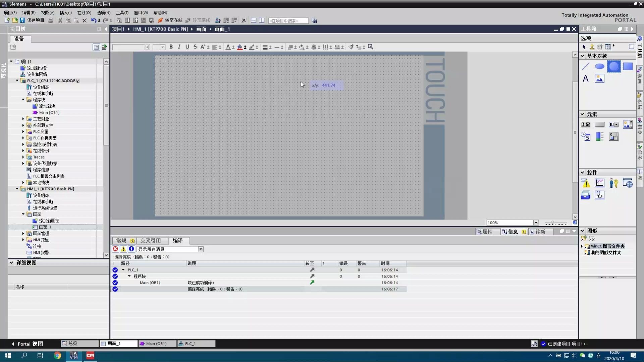Select the Alarm view control icon
This screenshot has height=362, width=644.
(x=586, y=183)
